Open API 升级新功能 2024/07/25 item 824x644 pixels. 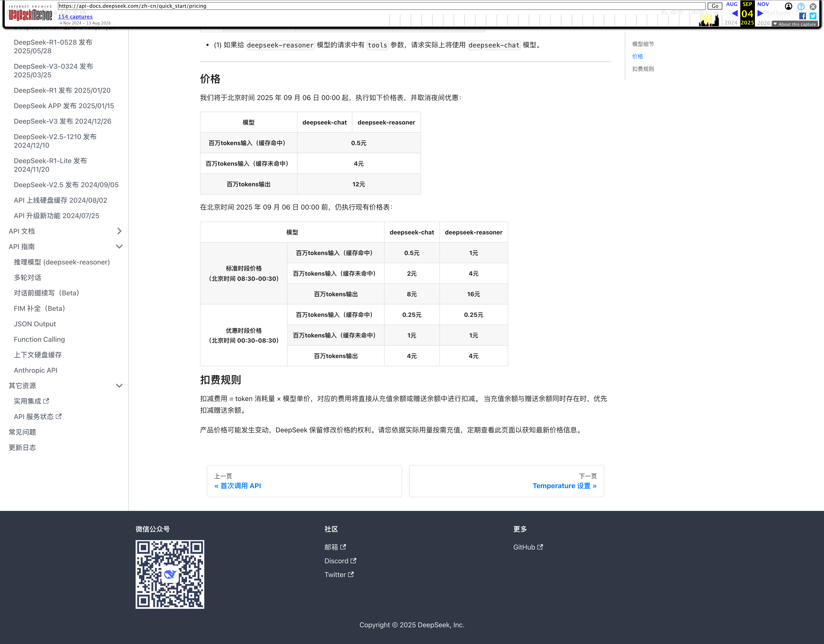(x=57, y=216)
